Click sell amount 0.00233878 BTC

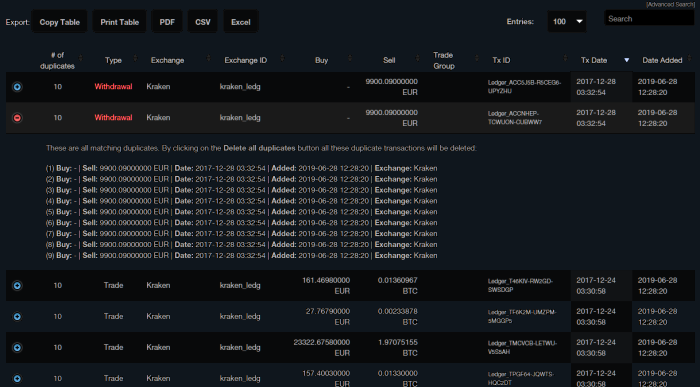[x=397, y=316]
